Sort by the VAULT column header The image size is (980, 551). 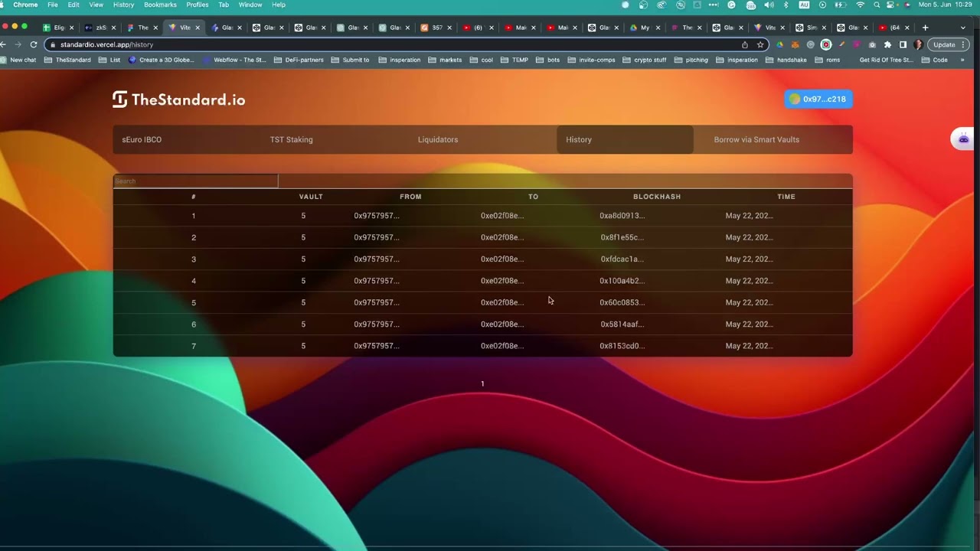click(311, 197)
